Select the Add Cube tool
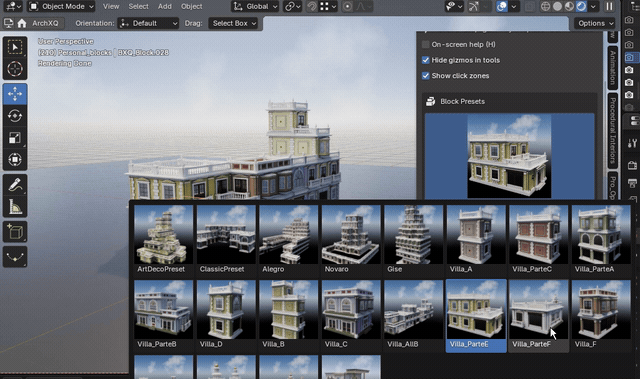 (x=15, y=232)
